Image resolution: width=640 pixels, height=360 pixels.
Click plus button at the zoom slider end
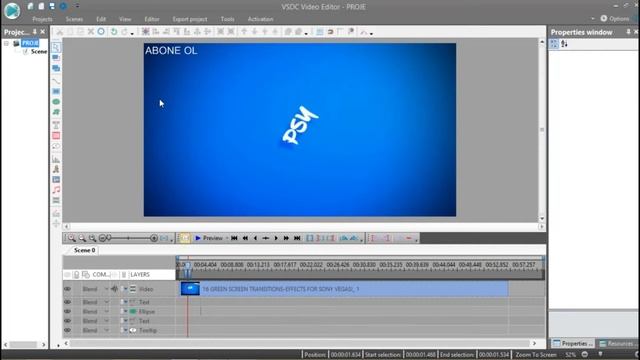point(154,238)
